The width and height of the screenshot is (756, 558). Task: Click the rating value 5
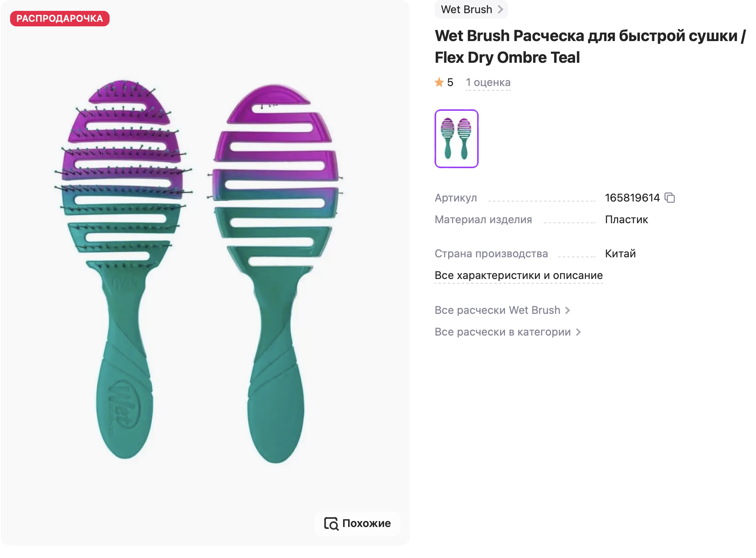(450, 83)
